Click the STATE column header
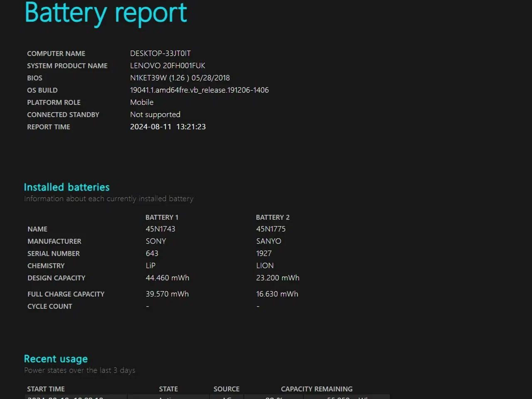 click(168, 389)
